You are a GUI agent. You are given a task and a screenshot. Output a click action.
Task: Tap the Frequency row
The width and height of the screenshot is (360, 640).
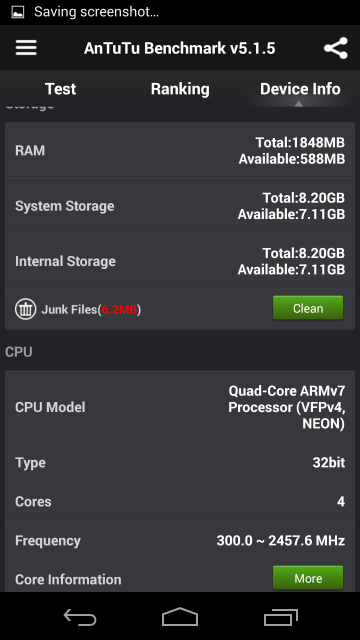coord(180,540)
